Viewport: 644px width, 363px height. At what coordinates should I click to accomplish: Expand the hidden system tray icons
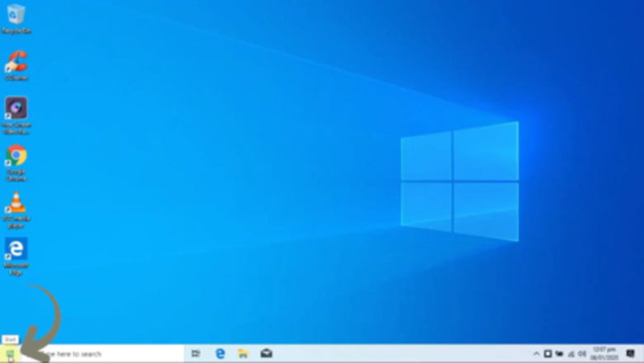click(536, 354)
